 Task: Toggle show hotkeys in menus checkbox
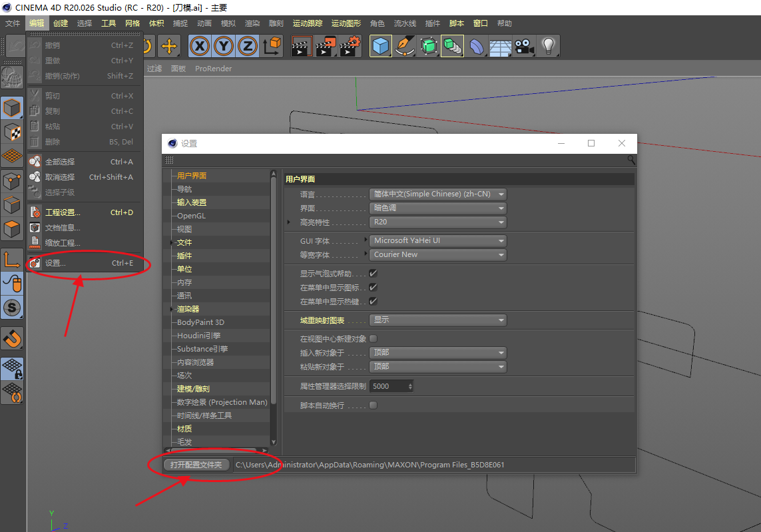click(x=374, y=302)
